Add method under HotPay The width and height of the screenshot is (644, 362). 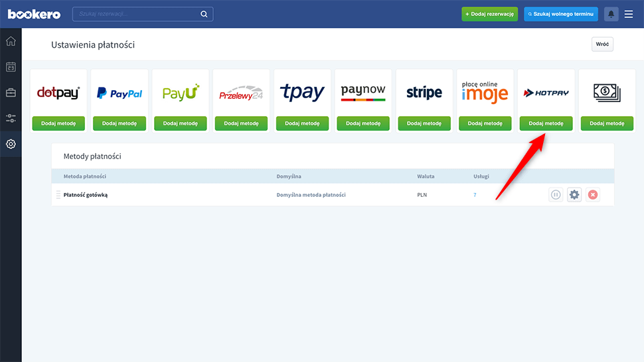(546, 123)
